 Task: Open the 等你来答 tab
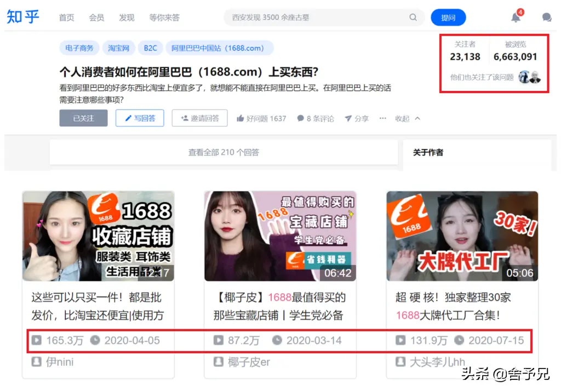164,18
